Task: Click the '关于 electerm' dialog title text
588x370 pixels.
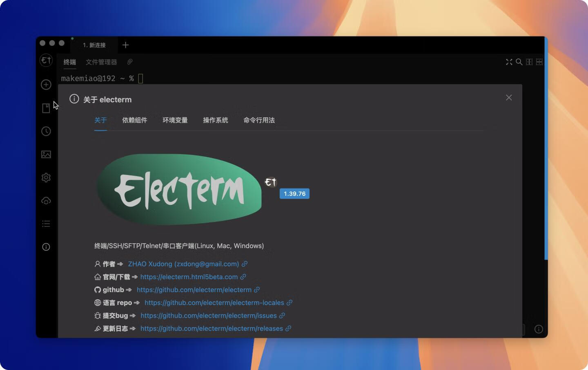Action: point(107,100)
